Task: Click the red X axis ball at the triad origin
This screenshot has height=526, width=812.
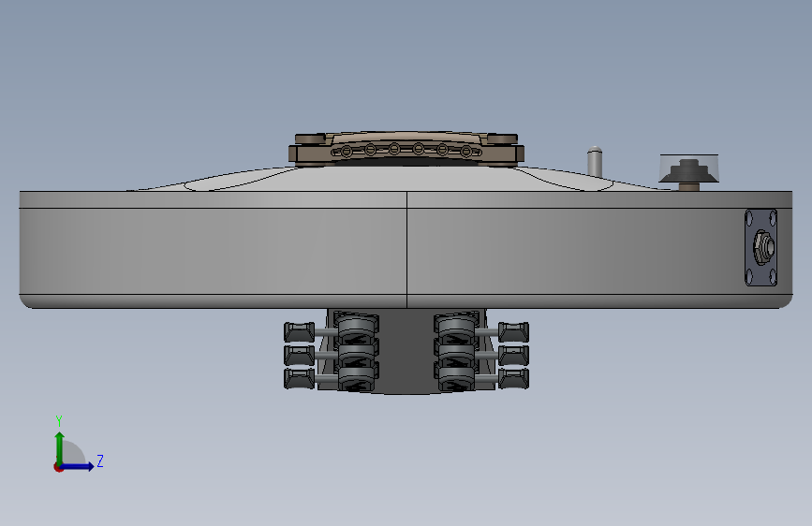Action: tap(58, 467)
